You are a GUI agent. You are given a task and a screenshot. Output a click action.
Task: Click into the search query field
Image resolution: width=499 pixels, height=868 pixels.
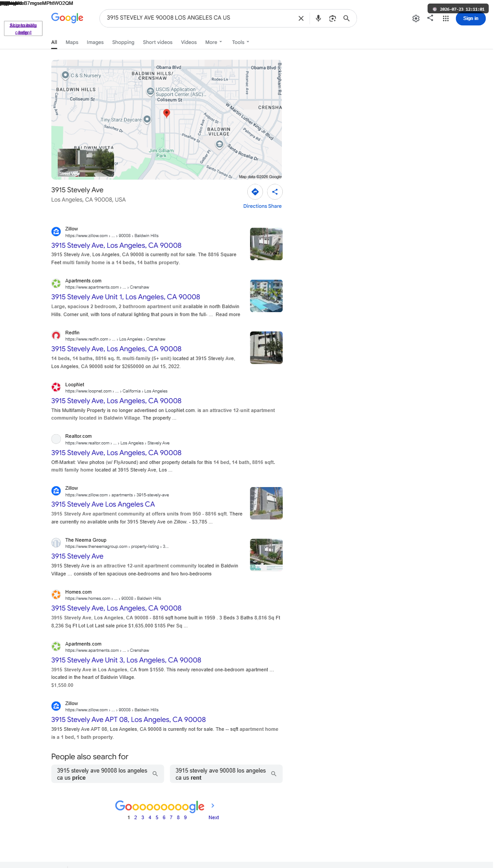tap(200, 18)
